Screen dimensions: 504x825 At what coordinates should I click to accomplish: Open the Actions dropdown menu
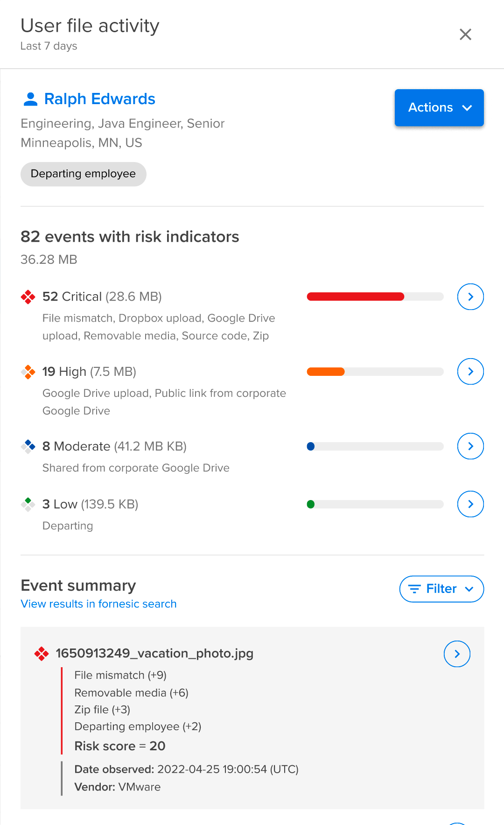pos(439,107)
